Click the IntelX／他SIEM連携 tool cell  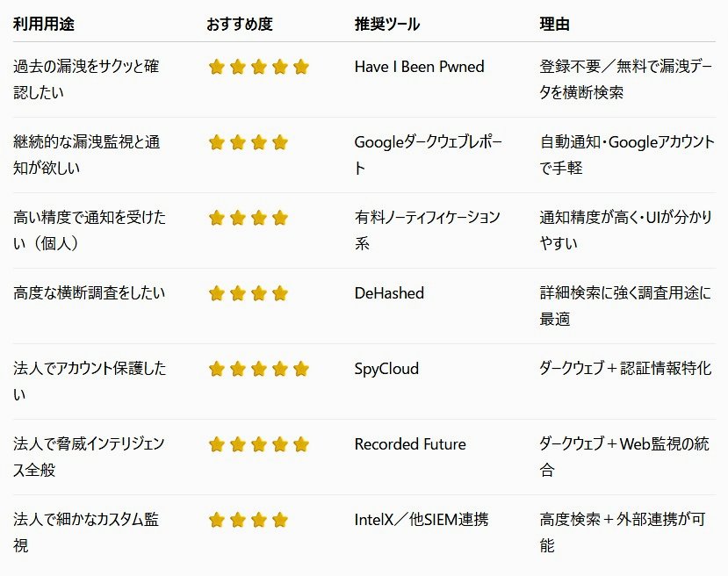421,520
